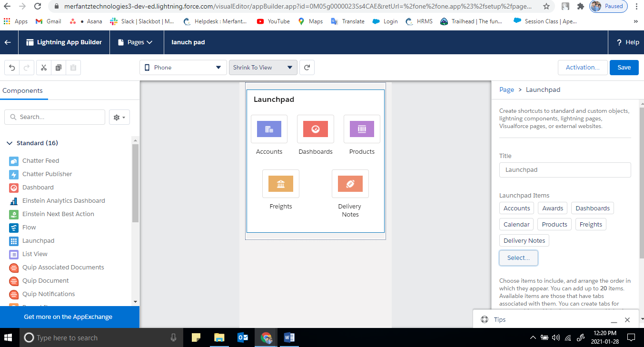Image resolution: width=644 pixels, height=347 pixels.
Task: Click the Paste icon
Action: 73,67
